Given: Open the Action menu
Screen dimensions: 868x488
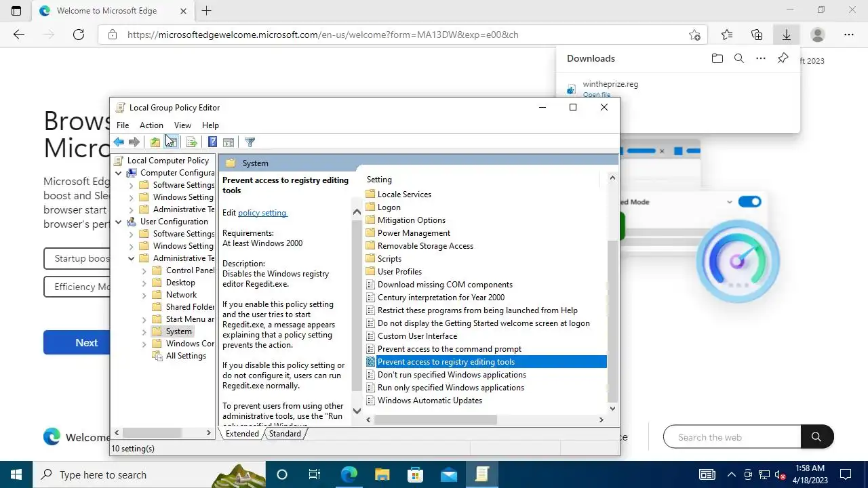Looking at the screenshot, I should 151,125.
